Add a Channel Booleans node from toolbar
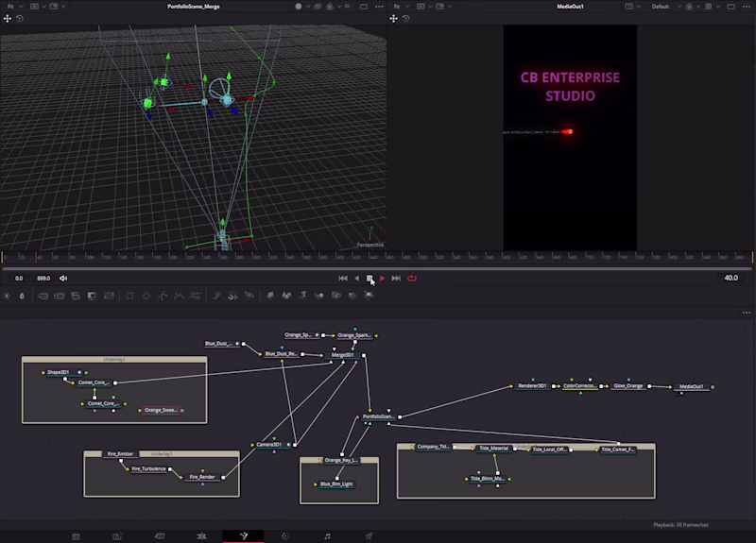This screenshot has height=543, width=756. (60, 296)
